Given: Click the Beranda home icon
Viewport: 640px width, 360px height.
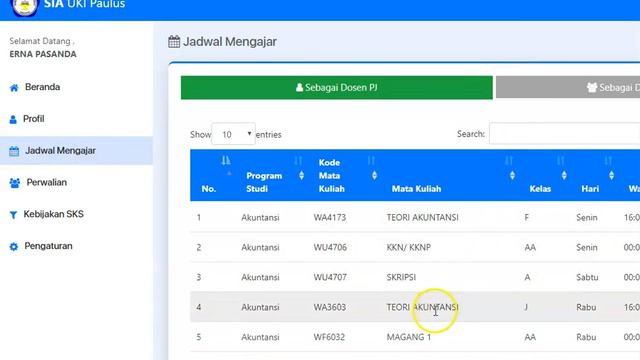Looking at the screenshot, I should point(14,88).
